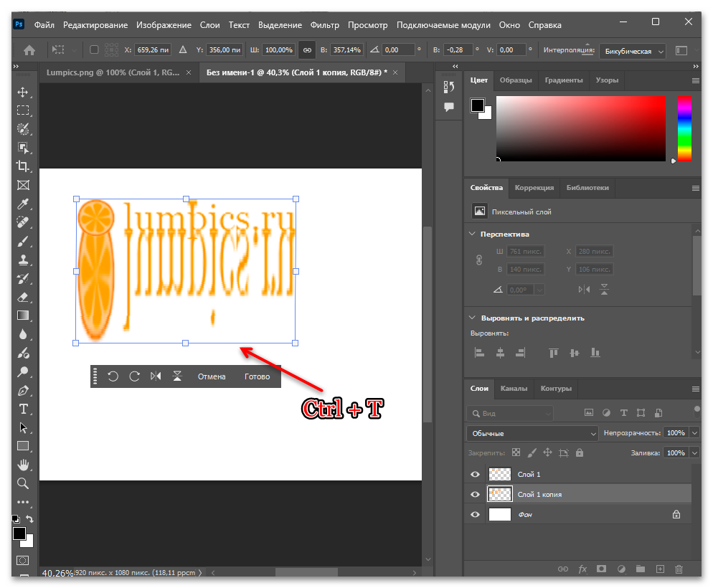Viewport: 713px width, 588px height.
Task: Hide the Слой 1 копия layer
Action: tap(475, 494)
